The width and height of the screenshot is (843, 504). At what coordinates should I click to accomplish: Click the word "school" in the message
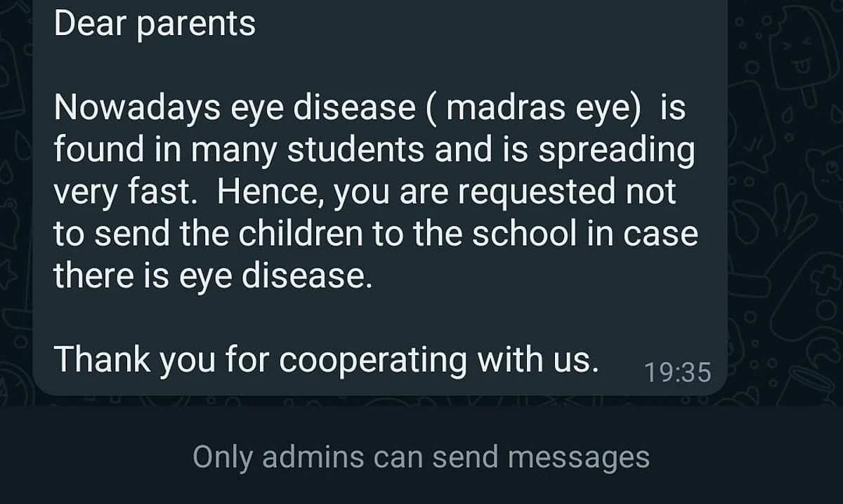point(523,234)
